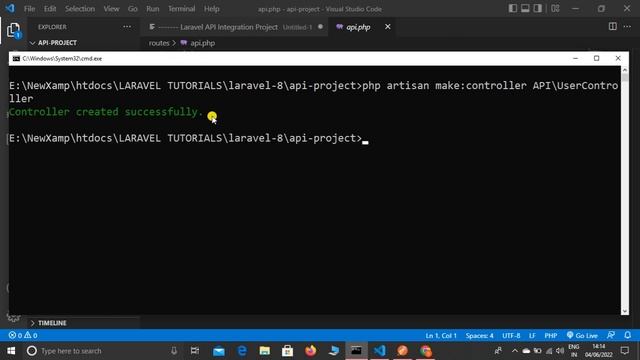Screen dimensions: 640x360
Task: Start Go Live server
Action: (582, 336)
